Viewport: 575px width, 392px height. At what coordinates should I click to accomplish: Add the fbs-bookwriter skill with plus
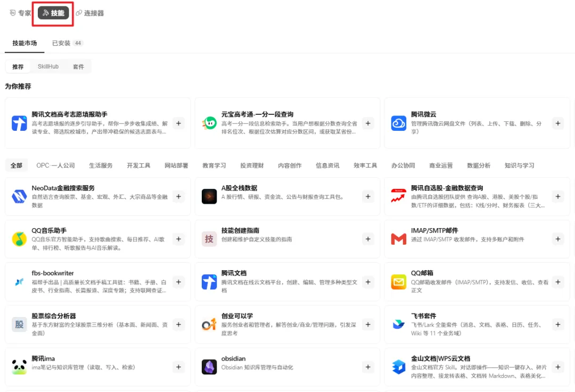178,282
